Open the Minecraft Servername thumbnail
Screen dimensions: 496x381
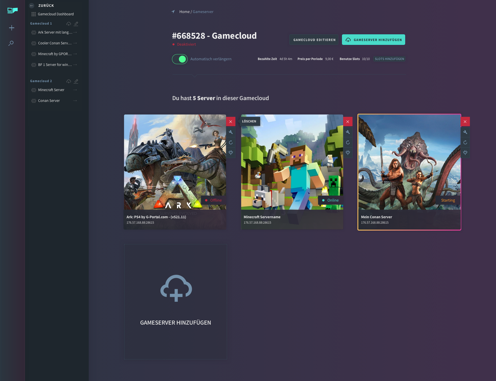pos(292,162)
